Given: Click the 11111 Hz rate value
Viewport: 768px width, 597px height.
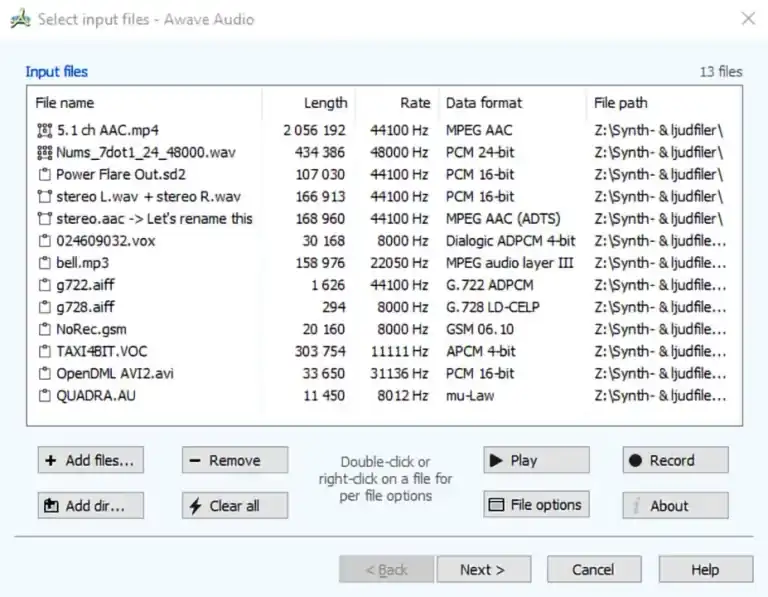Looking at the screenshot, I should 400,351.
